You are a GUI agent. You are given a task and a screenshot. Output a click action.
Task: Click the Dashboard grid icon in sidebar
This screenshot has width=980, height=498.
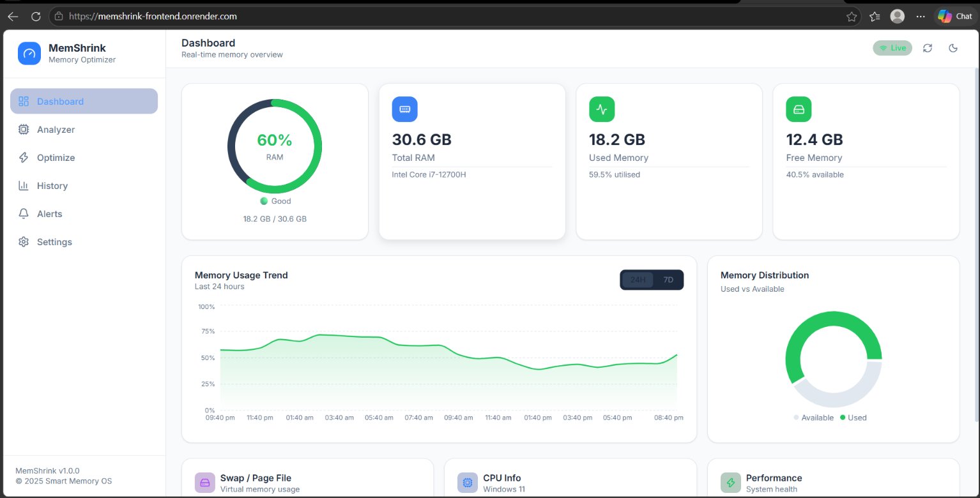point(24,102)
